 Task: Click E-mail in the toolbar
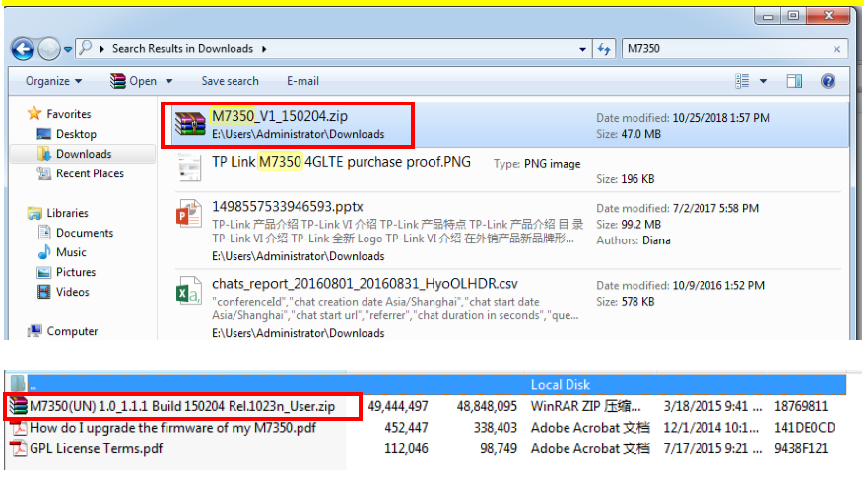(302, 81)
